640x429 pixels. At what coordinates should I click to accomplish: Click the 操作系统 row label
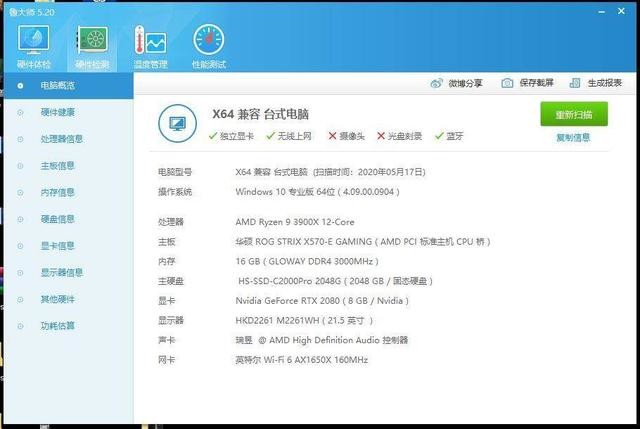click(x=175, y=192)
